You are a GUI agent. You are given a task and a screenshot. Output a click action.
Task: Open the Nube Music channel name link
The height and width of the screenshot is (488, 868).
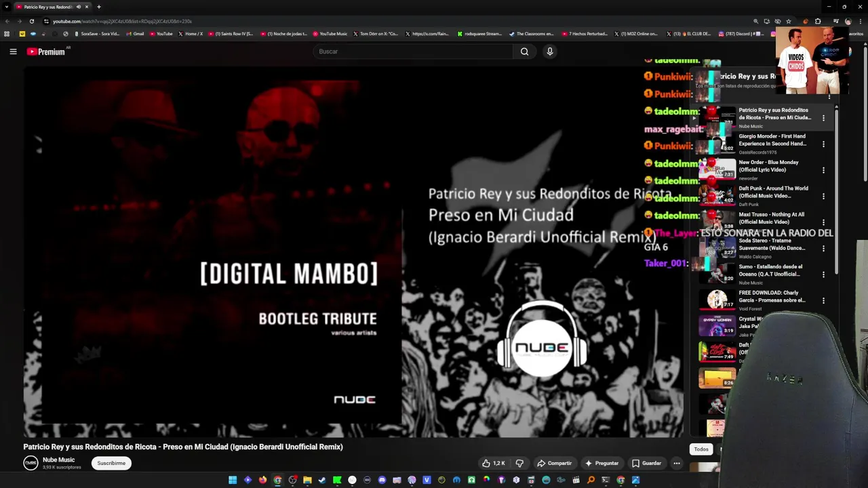58,460
